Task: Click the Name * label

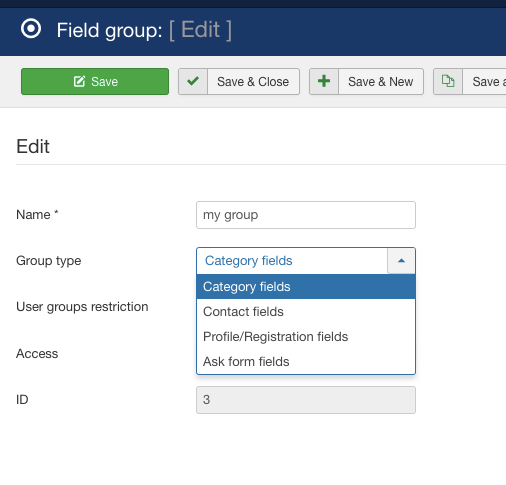Action: click(37, 215)
